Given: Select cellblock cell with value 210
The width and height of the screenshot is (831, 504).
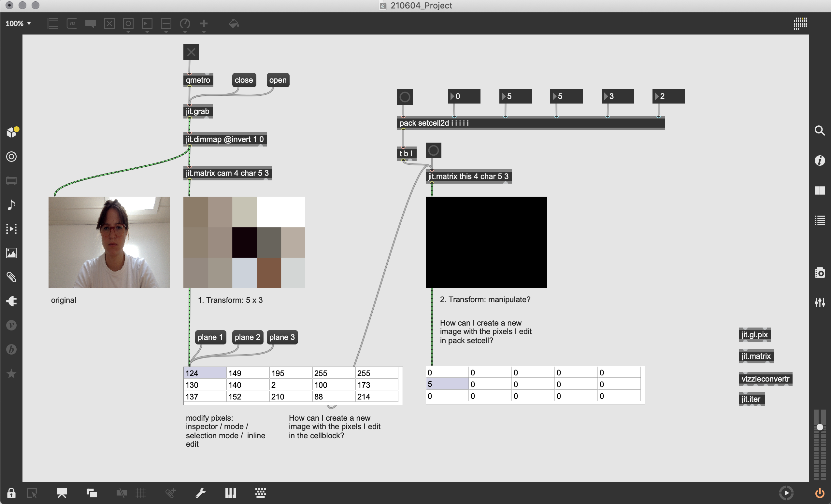Looking at the screenshot, I should click(x=290, y=397).
